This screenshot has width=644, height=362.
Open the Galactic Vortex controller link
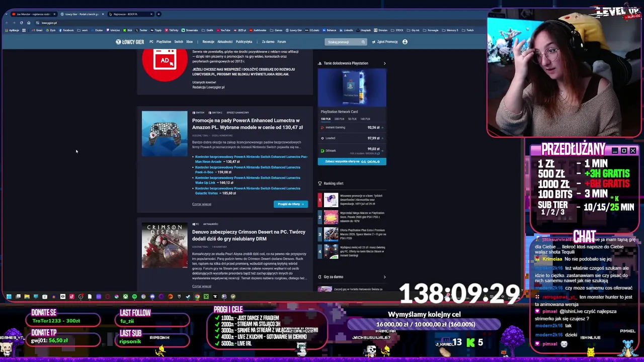click(248, 191)
